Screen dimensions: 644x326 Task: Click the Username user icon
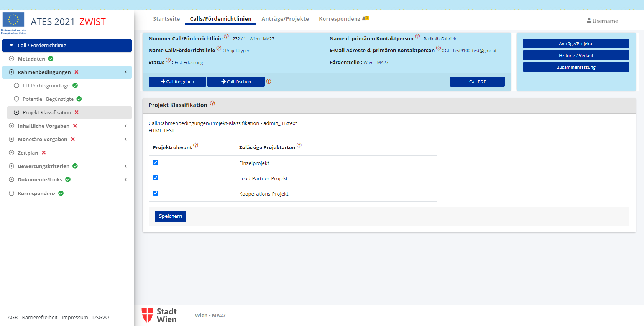pos(589,21)
